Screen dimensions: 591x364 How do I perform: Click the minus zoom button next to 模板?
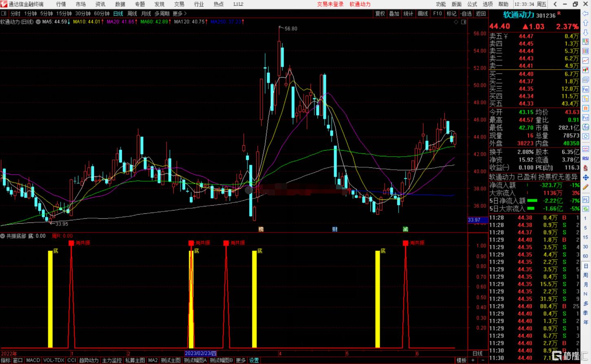pyautogui.click(x=483, y=360)
